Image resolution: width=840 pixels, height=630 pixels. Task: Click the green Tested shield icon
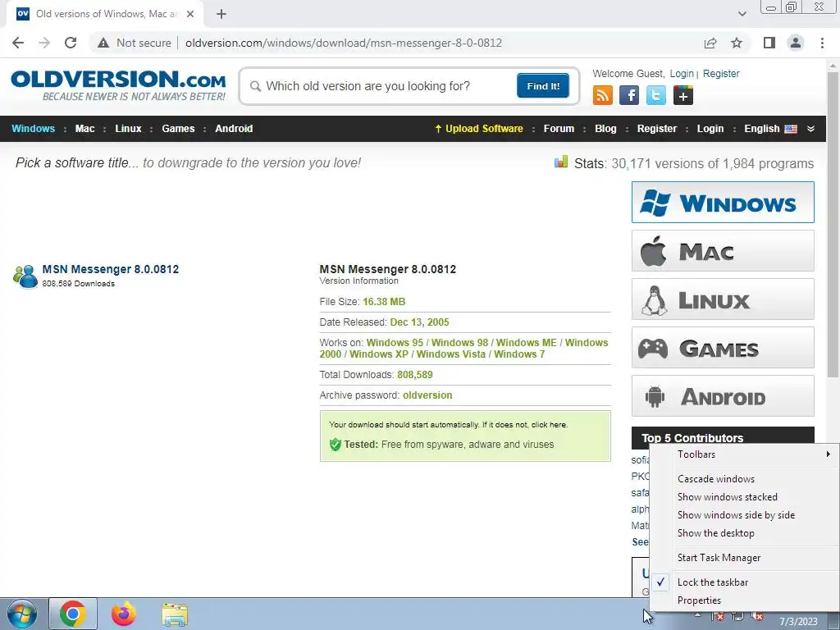pos(336,444)
